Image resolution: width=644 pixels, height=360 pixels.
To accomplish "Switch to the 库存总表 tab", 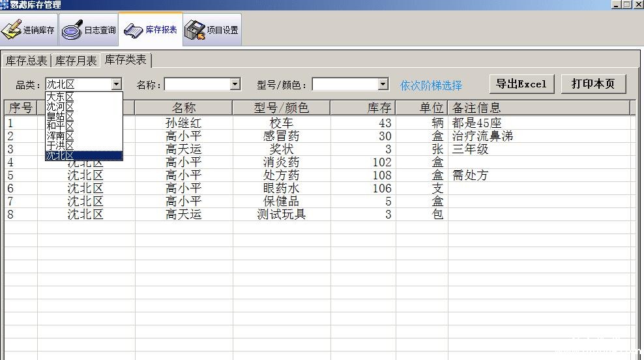I will point(26,61).
